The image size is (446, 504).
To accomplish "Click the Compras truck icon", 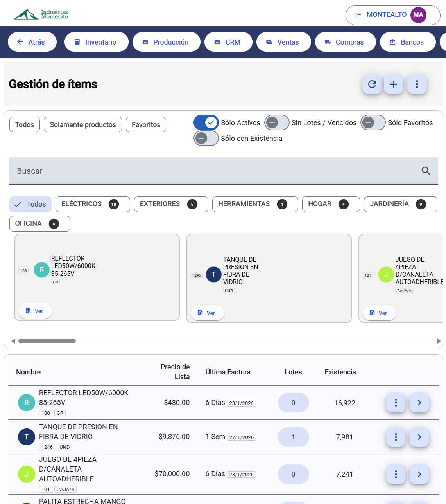I will [328, 42].
